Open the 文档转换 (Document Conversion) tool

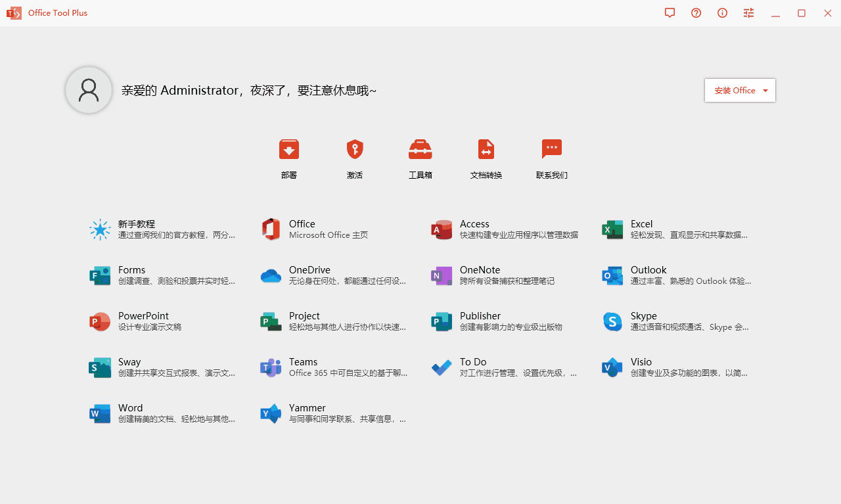(x=486, y=158)
